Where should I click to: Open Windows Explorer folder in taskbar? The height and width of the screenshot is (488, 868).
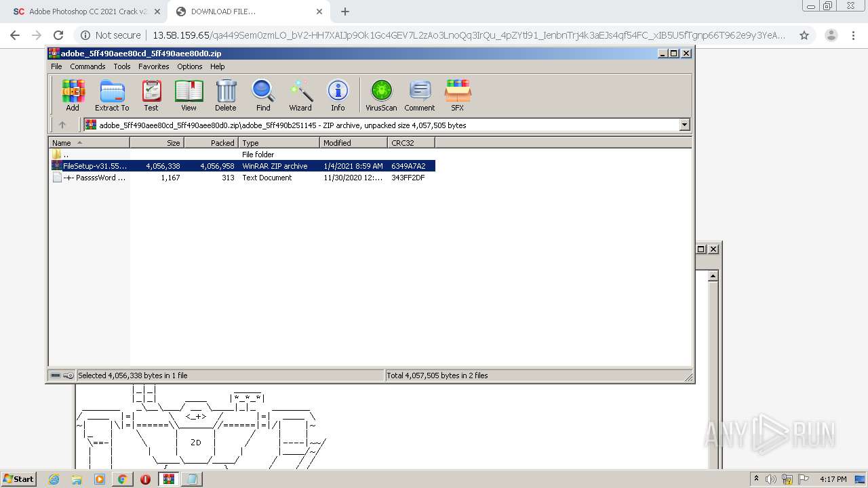pos(77,479)
